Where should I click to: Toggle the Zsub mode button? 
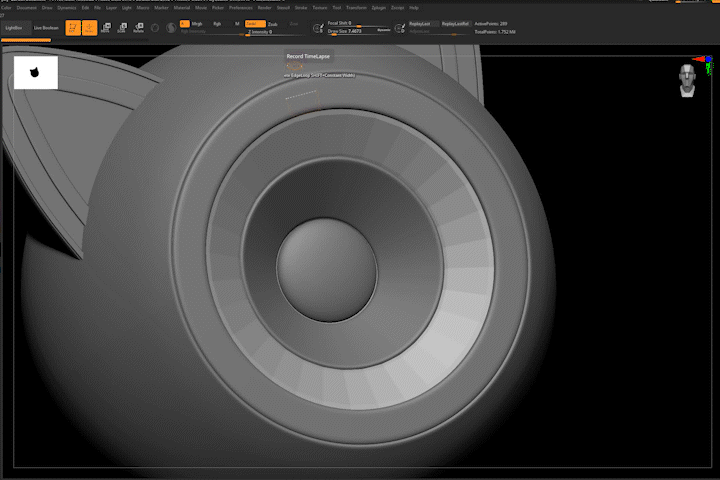pos(273,23)
